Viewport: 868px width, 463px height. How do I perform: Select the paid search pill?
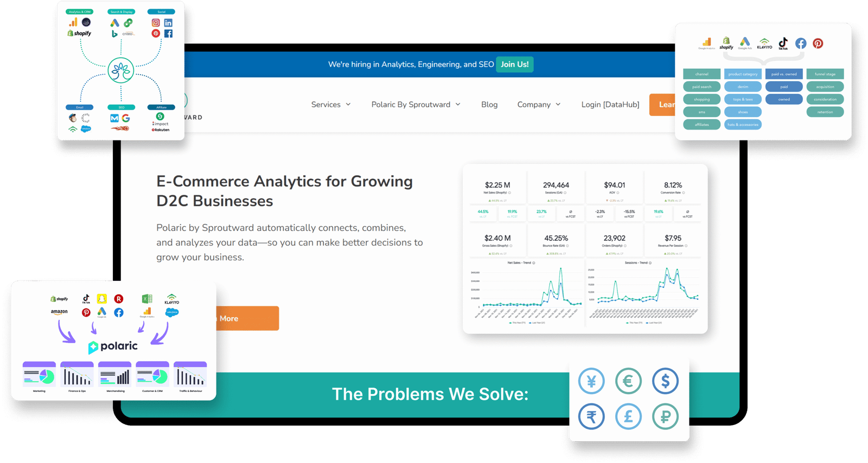tap(701, 87)
